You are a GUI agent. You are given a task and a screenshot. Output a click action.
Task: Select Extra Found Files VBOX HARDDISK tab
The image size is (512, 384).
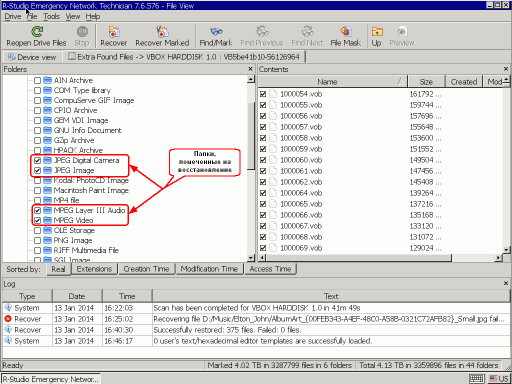184,57
